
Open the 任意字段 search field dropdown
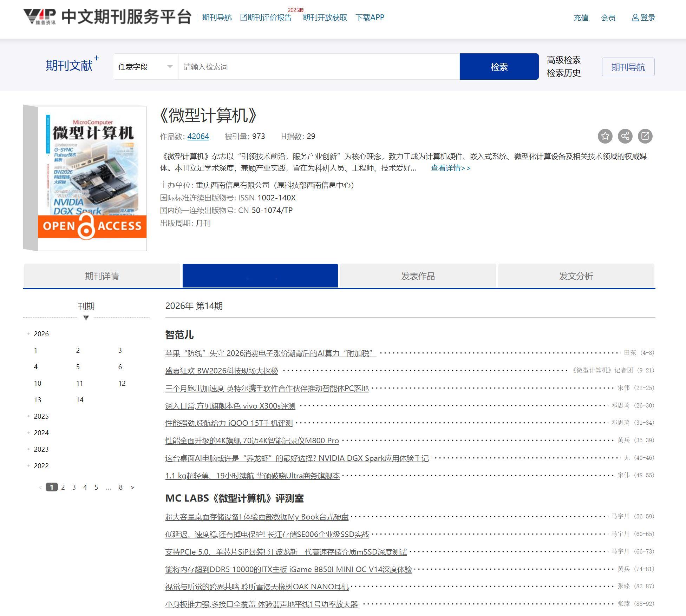point(145,67)
